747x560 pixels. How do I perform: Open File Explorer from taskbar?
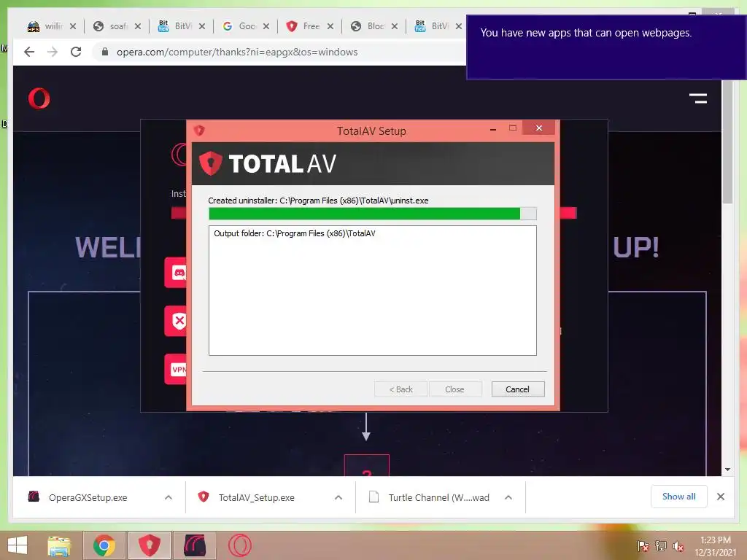point(59,545)
